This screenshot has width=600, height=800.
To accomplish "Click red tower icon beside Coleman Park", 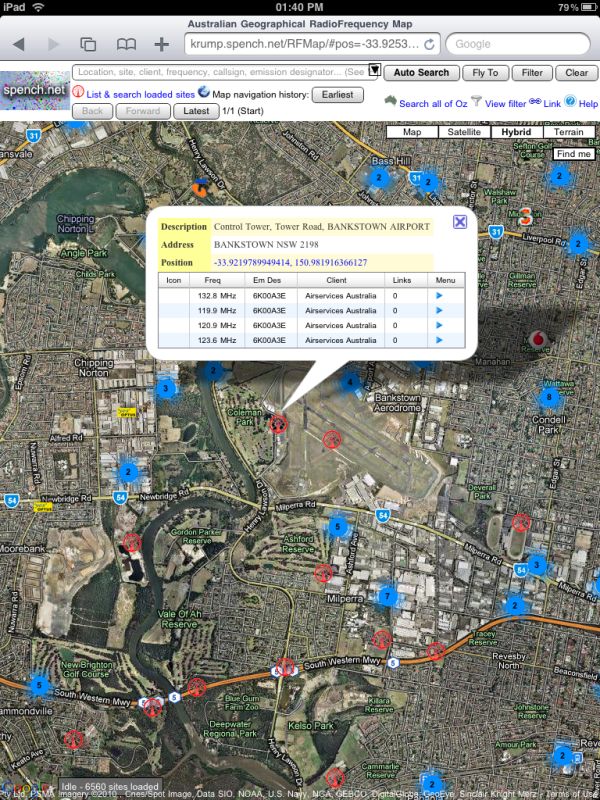I will click(278, 423).
